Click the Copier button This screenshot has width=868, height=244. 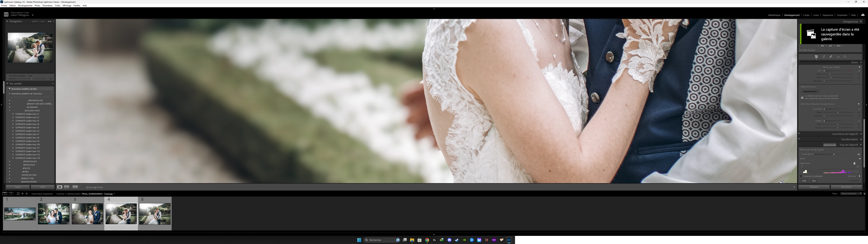[18, 187]
